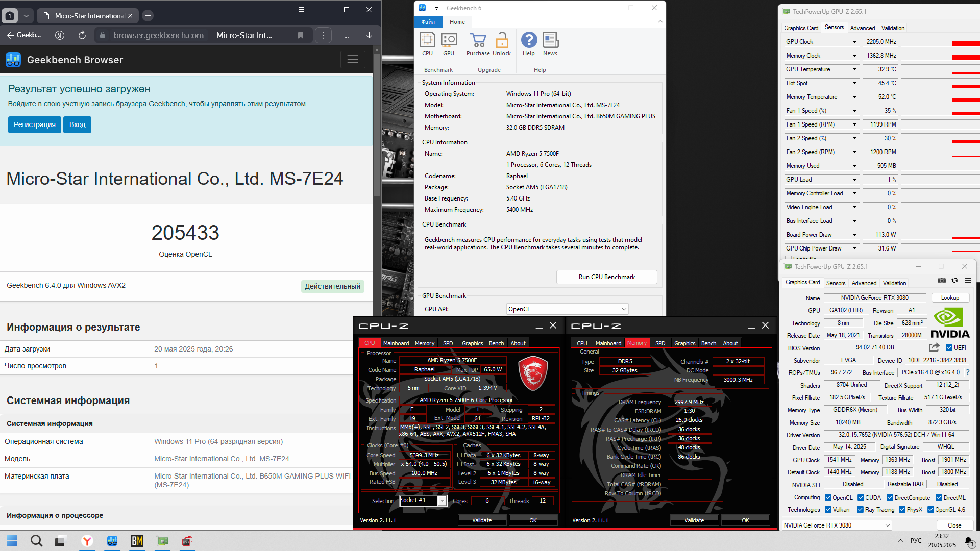Click the Memory Temperature sensor graph
This screenshot has height=551, width=980.
coord(940,97)
